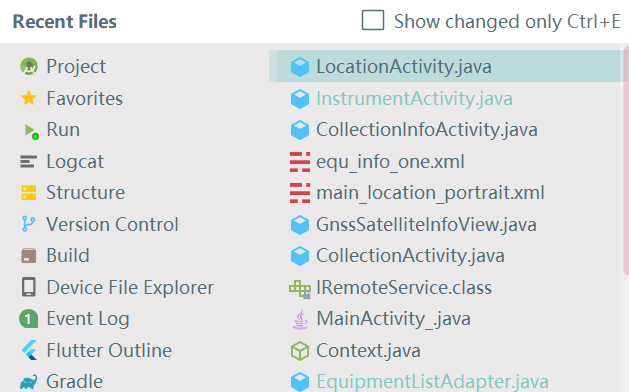Open CollectionActivity.java

point(410,256)
